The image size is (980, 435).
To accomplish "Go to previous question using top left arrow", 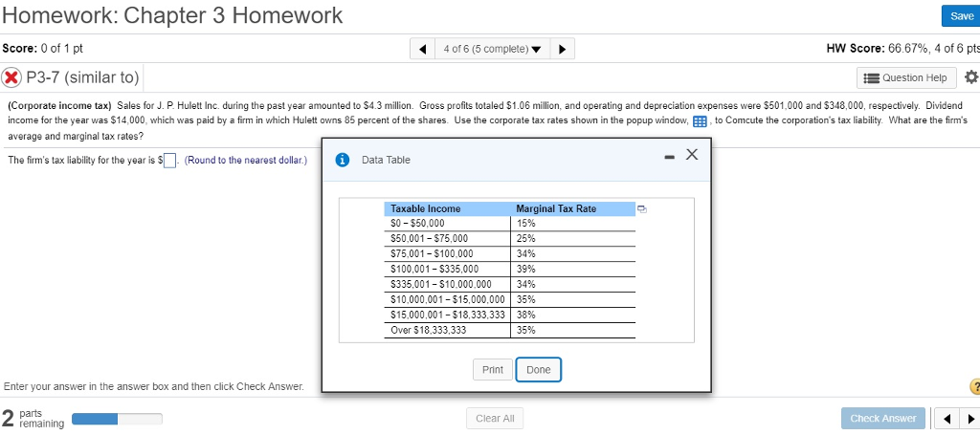I will coord(422,49).
